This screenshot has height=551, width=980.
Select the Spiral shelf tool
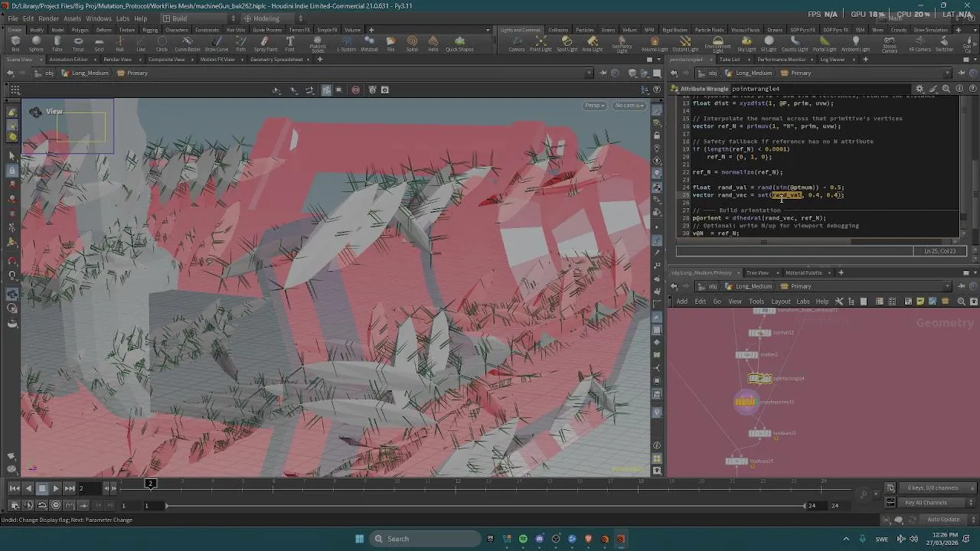pyautogui.click(x=412, y=44)
